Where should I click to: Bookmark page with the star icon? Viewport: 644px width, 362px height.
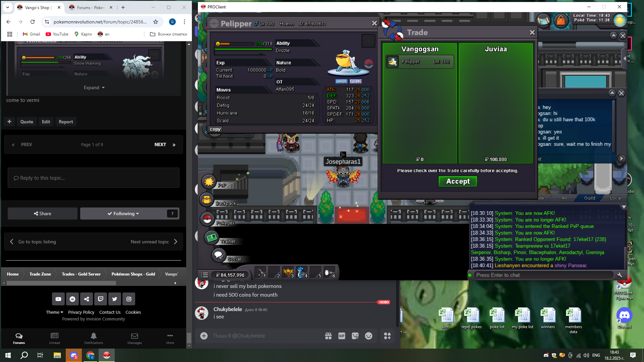pyautogui.click(x=156, y=22)
